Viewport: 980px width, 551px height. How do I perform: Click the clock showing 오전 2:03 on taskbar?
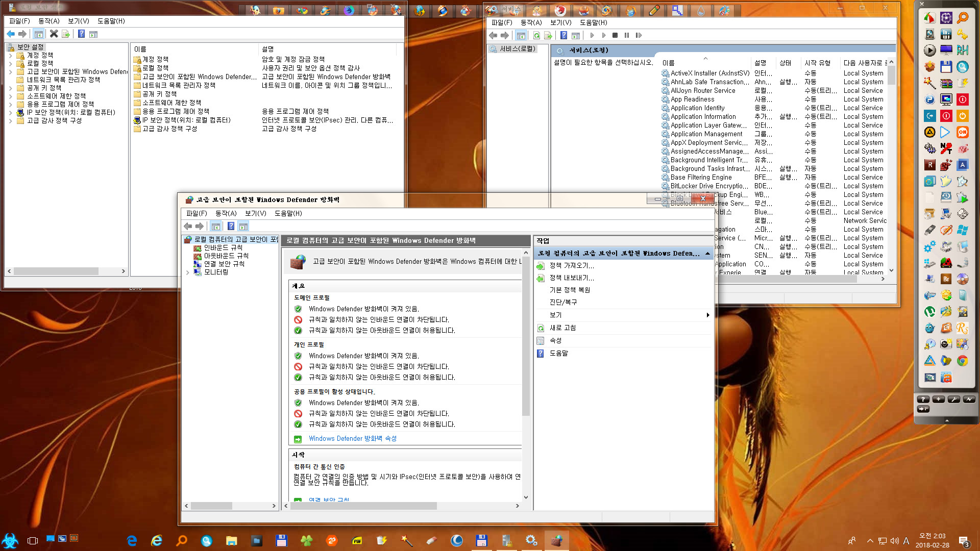tap(932, 536)
